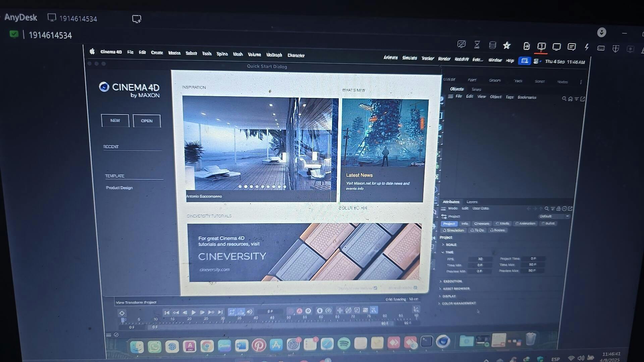
Task: Toggle the Simulation tab lock checkbox
Action: click(x=444, y=231)
